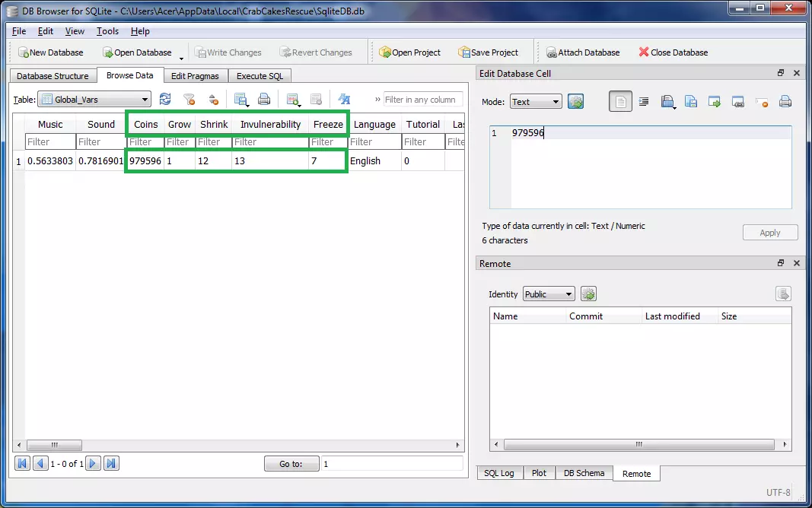Open the Tools menu
Viewport: 812px width, 508px height.
[x=107, y=31]
